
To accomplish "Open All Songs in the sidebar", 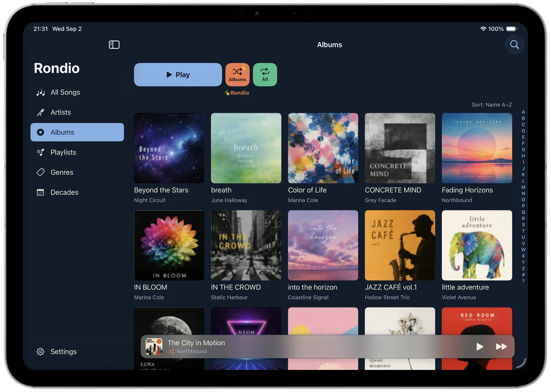I will pyautogui.click(x=77, y=92).
